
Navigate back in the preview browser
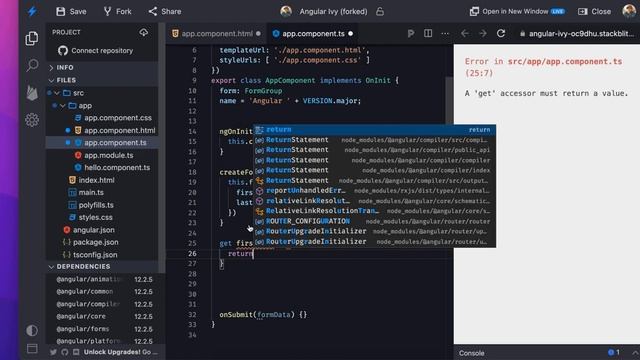[x=465, y=33]
